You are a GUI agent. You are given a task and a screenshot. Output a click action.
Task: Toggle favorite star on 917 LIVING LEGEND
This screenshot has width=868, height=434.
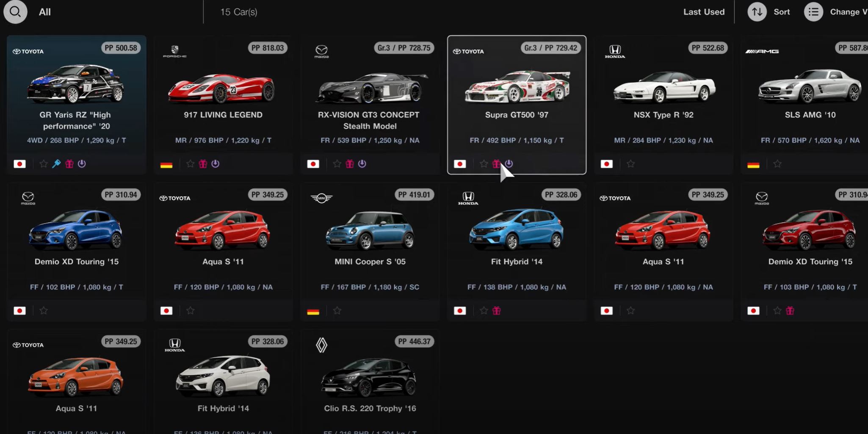click(191, 164)
